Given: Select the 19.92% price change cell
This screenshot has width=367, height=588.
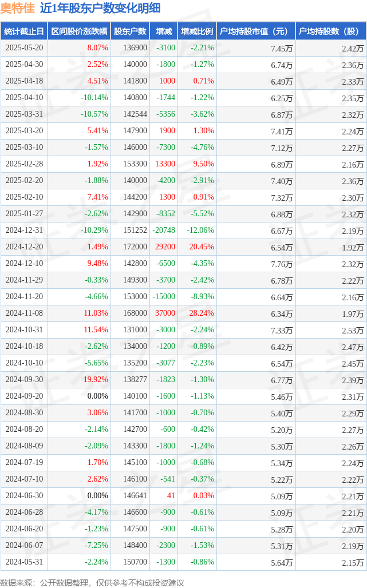Looking at the screenshot, I should coord(96,379).
